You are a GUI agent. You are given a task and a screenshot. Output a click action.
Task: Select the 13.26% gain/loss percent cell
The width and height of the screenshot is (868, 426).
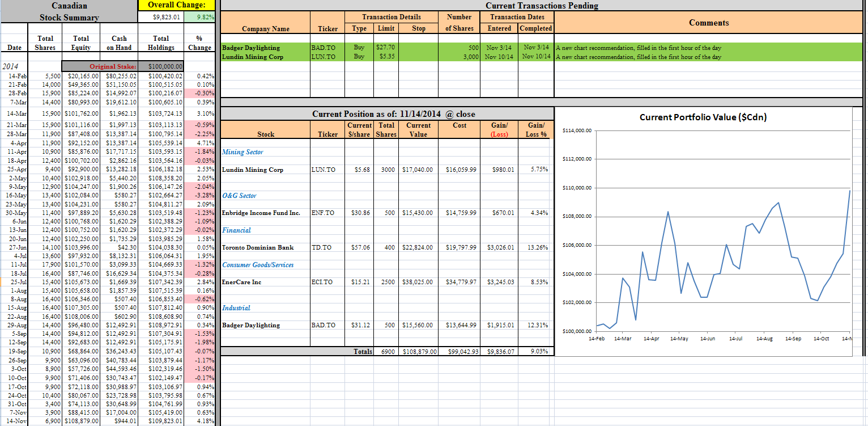[537, 247]
